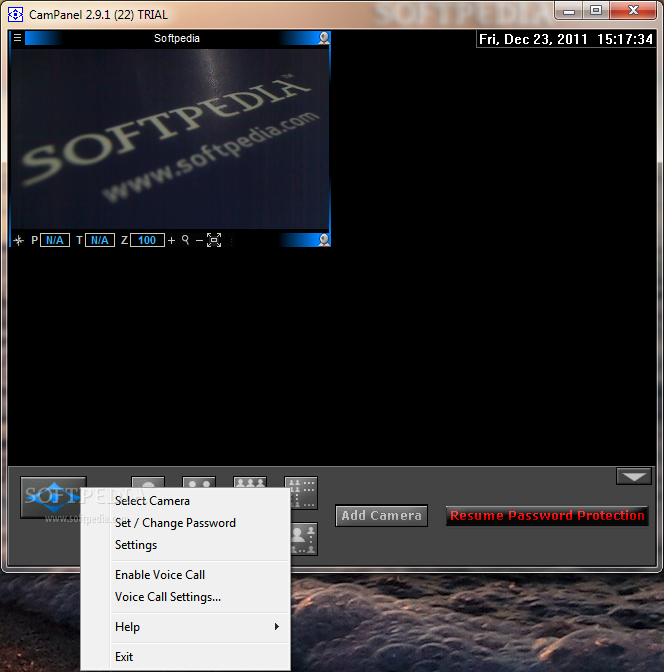The height and width of the screenshot is (672, 664).
Task: Click the date and time display
Action: click(x=566, y=39)
